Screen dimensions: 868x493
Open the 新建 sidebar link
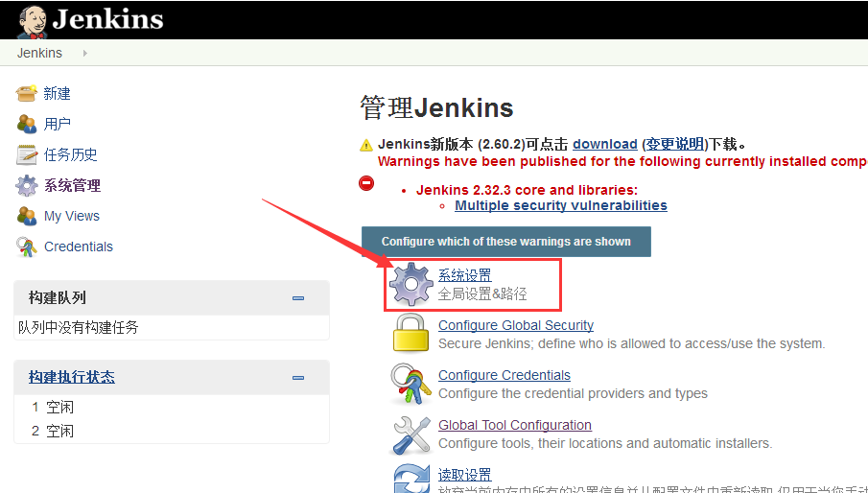57,93
